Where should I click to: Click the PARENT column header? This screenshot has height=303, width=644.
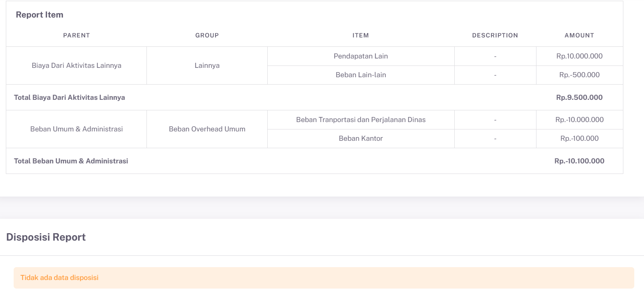tap(76, 35)
